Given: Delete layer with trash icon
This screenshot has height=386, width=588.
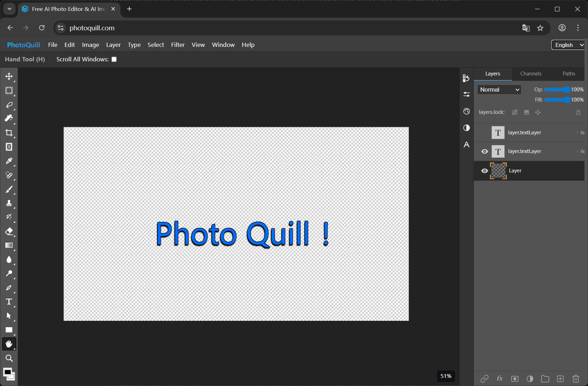Looking at the screenshot, I should click(576, 379).
